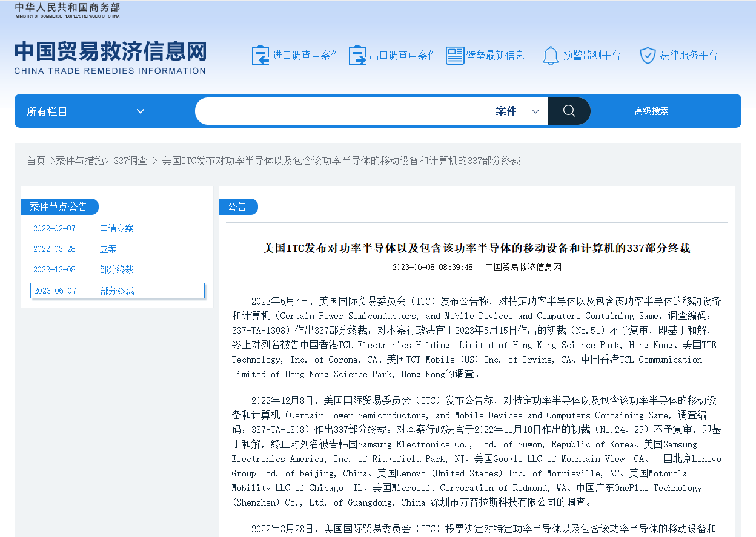Click the magnifier search button
The image size is (756, 537).
[x=569, y=111]
